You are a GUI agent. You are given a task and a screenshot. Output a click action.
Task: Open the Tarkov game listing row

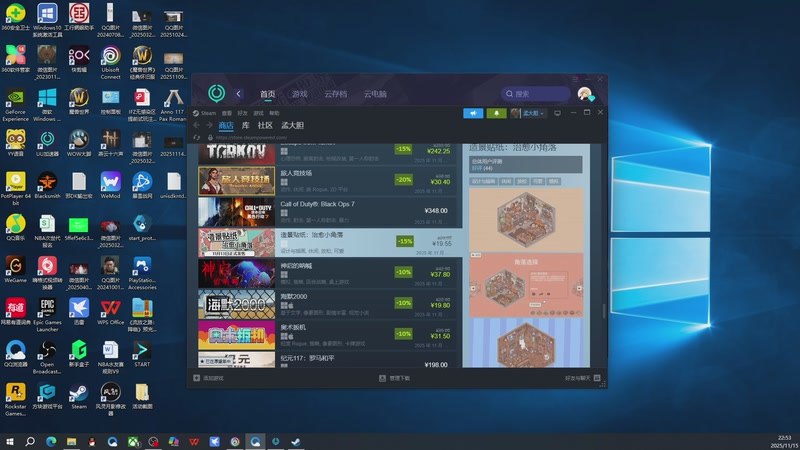[327, 154]
